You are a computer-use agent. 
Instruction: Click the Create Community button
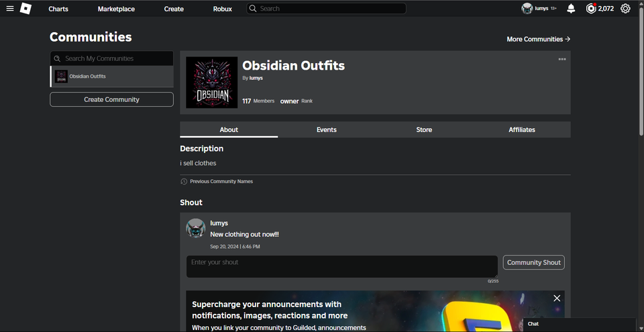point(112,99)
